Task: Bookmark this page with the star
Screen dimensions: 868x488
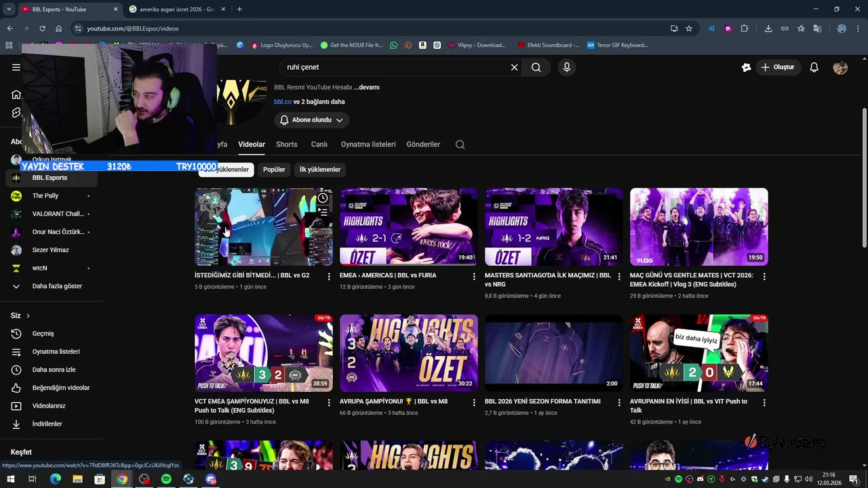Action: (689, 28)
